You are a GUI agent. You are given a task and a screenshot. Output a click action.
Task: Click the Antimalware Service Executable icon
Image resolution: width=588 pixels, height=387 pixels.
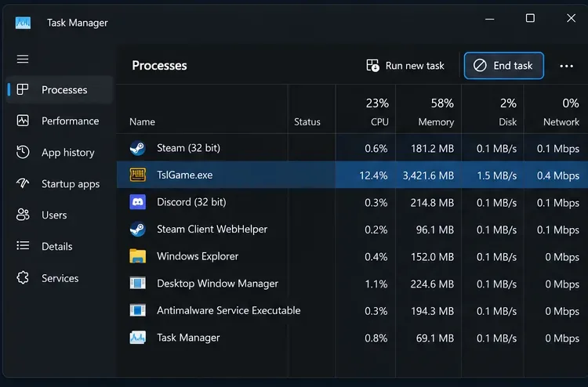138,310
